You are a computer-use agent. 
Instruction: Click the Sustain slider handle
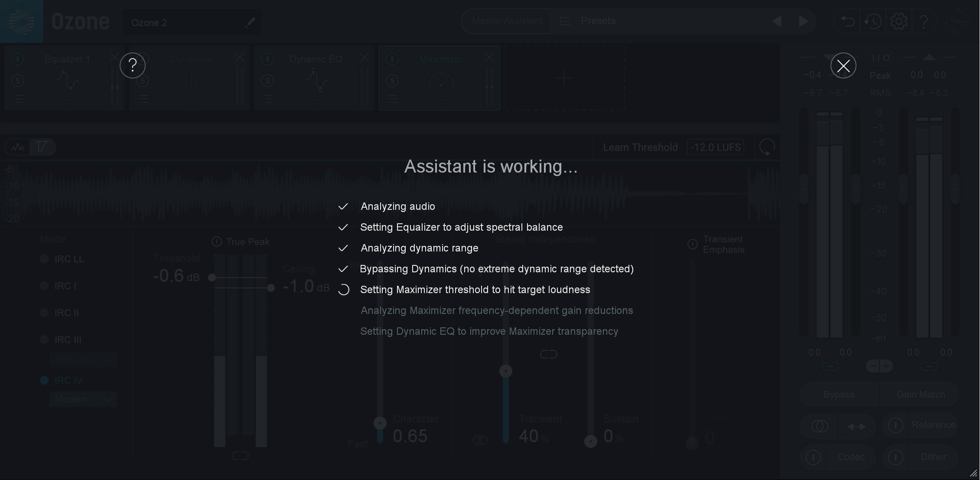[591, 441]
